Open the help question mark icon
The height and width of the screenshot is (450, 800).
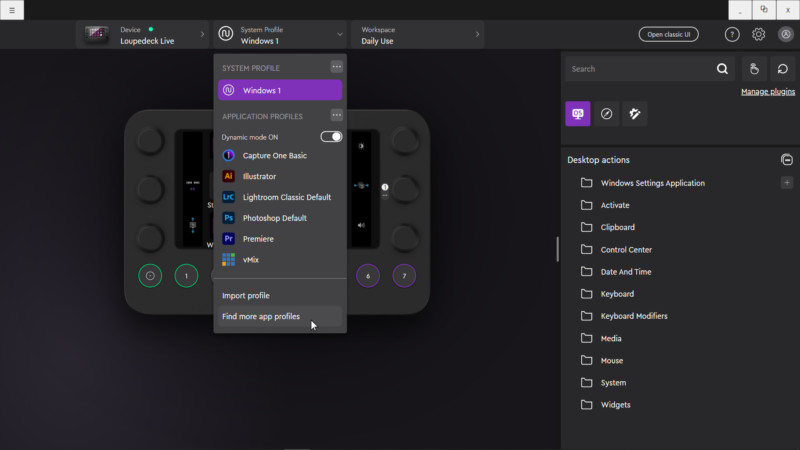(x=732, y=34)
